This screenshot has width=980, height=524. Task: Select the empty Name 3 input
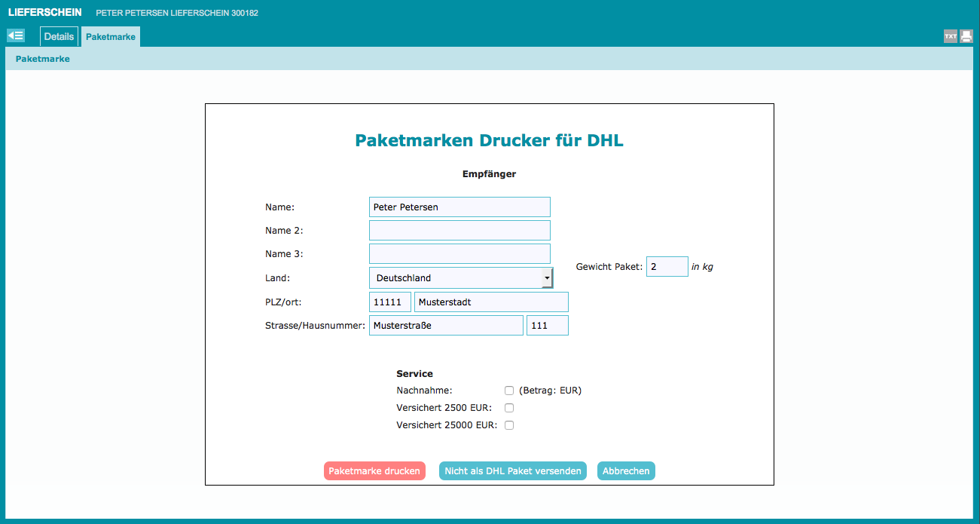pos(459,254)
